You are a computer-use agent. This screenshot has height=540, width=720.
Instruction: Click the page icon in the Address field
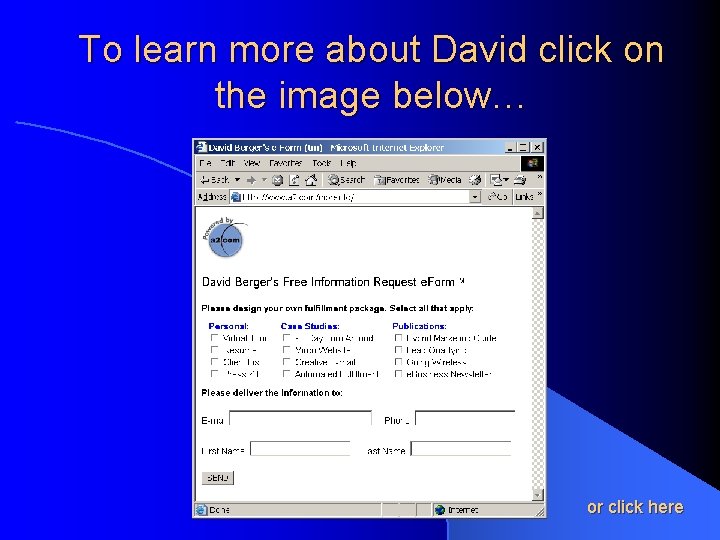[x=236, y=197]
